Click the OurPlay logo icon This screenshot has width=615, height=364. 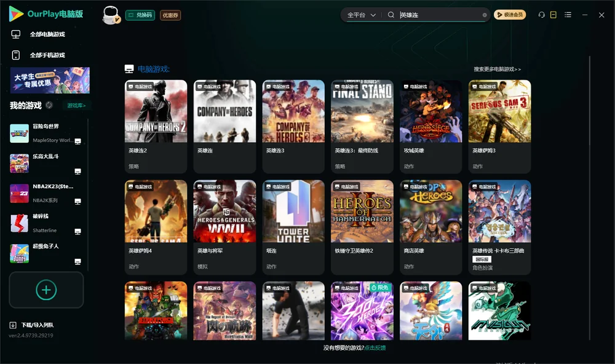(16, 14)
